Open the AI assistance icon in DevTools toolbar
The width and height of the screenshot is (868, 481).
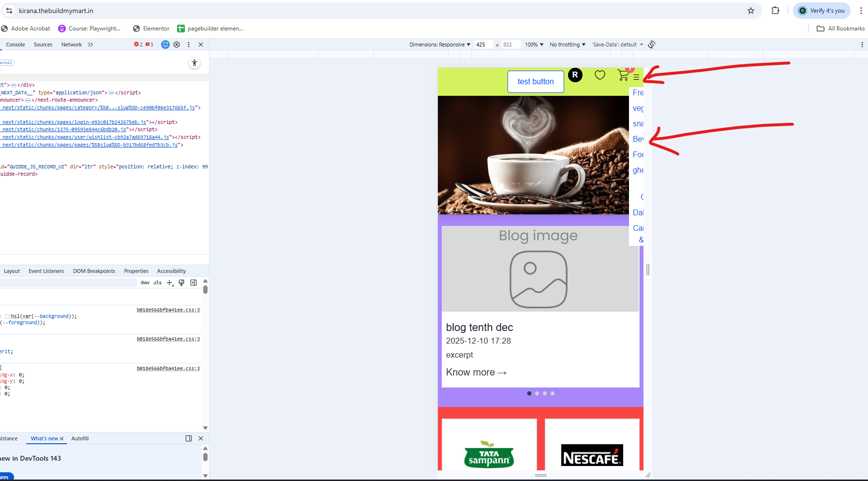[165, 45]
